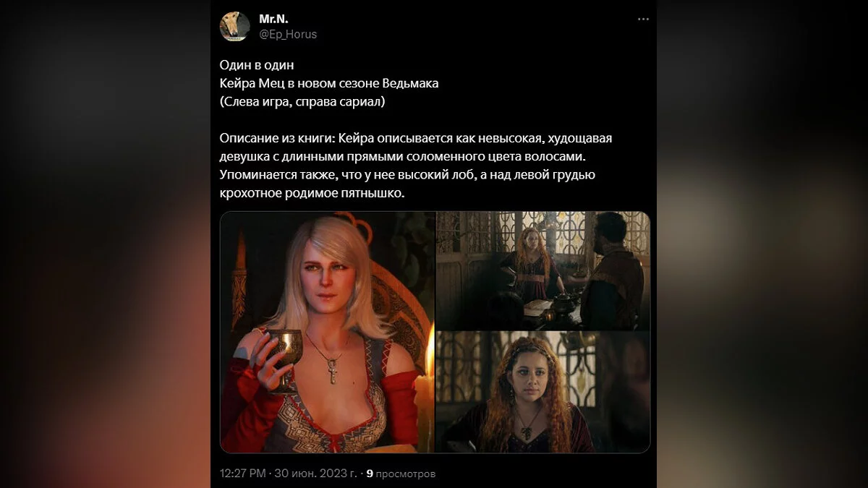
Task: Open the 9 просмотров view count
Action: coord(401,474)
